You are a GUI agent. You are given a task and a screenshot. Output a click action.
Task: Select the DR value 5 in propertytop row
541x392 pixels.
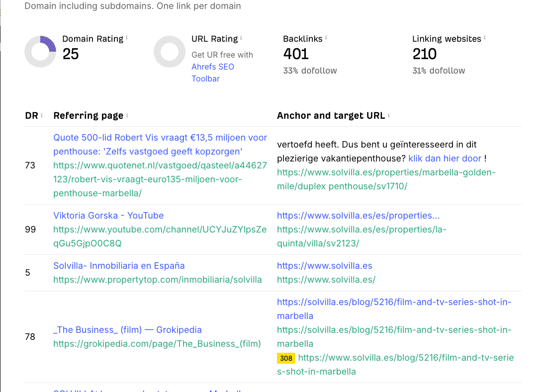pos(28,273)
